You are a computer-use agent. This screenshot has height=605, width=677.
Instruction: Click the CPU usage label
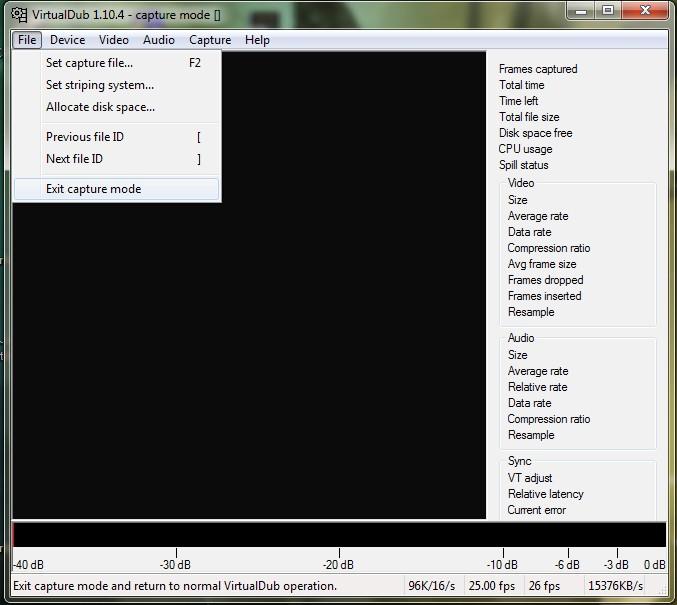525,149
